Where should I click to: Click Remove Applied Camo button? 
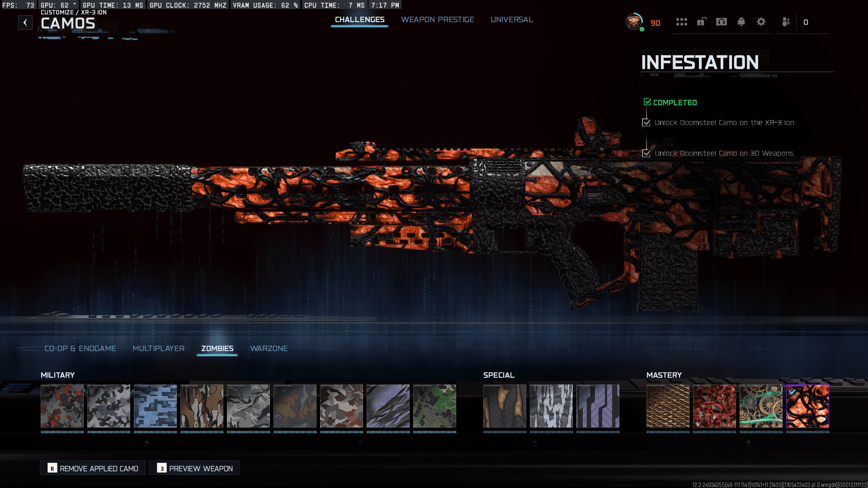coord(93,468)
